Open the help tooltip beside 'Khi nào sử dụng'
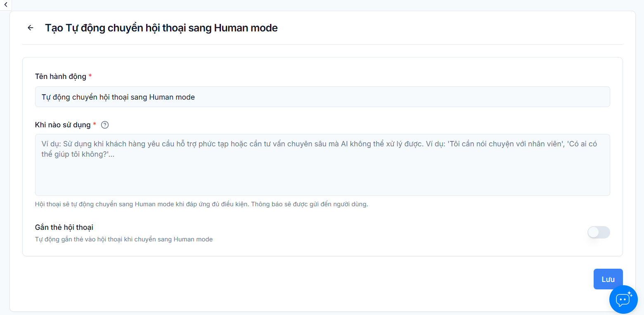 point(104,124)
